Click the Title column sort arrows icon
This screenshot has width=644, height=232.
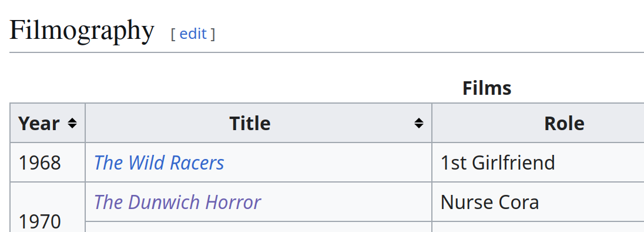(418, 123)
